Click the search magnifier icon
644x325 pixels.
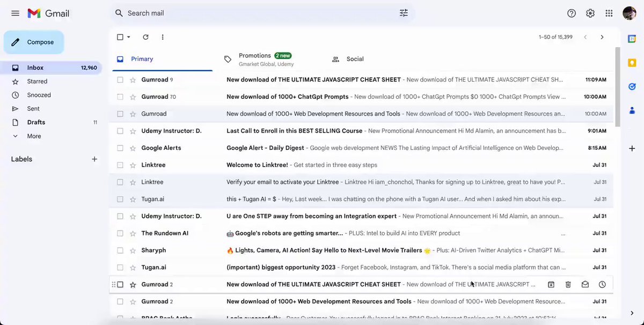pos(119,13)
